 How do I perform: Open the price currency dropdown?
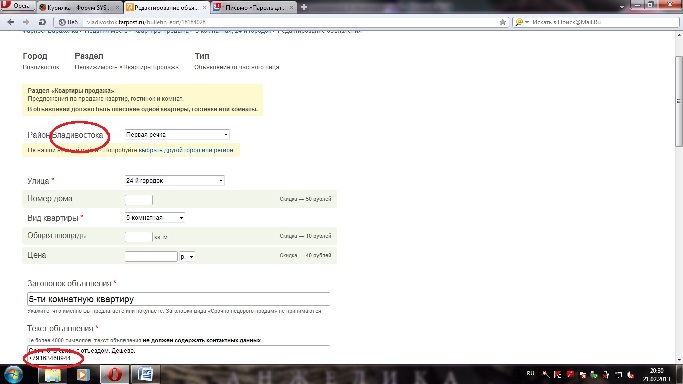[187, 256]
